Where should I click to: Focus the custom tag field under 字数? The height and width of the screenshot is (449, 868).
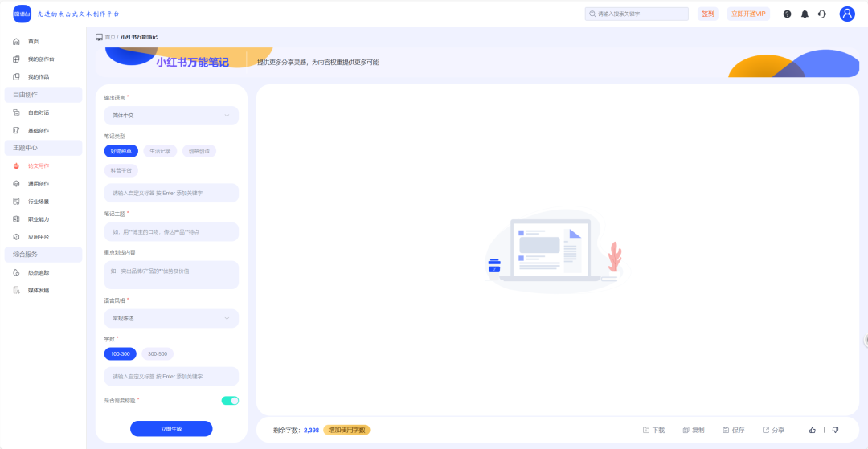(x=172, y=377)
